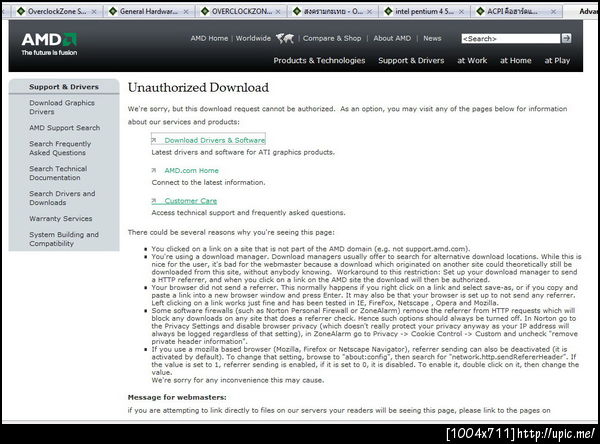Close the intel pentium 4 tab
Image resolution: width=600 pixels, height=444 pixels.
[x=461, y=12]
